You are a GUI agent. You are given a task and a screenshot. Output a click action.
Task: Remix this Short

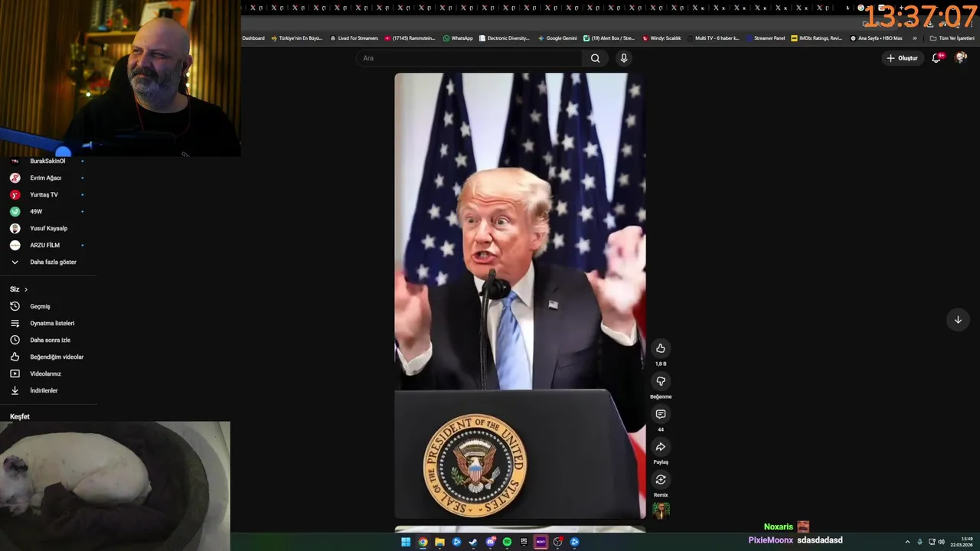[661, 480]
